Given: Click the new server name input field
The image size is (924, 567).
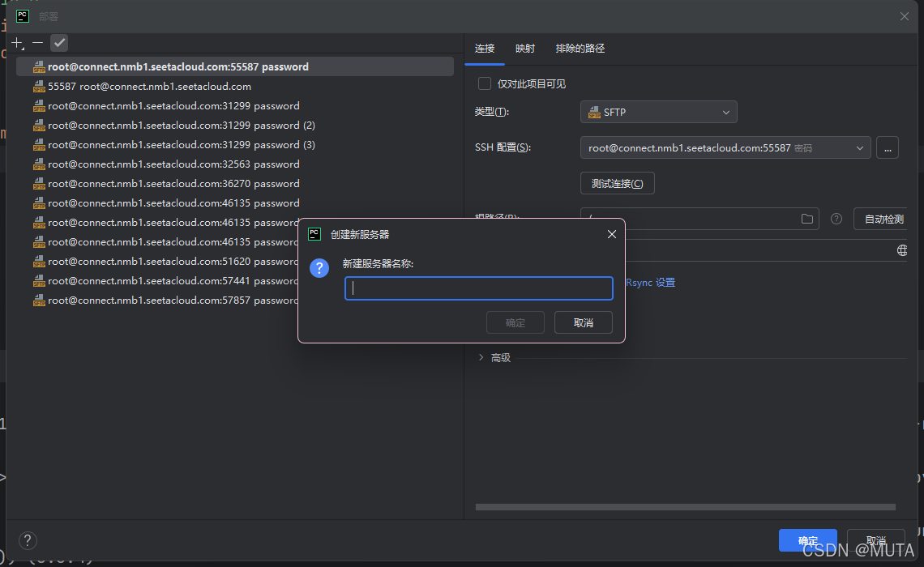Looking at the screenshot, I should [478, 288].
